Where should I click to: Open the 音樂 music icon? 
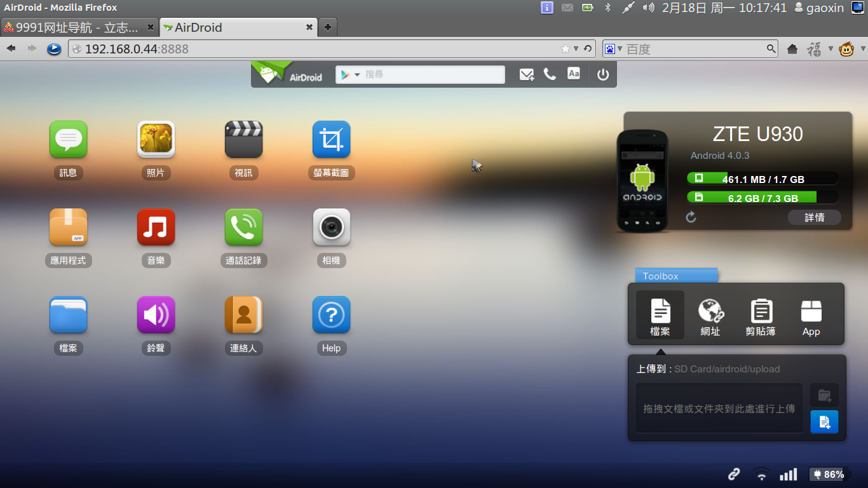(156, 227)
